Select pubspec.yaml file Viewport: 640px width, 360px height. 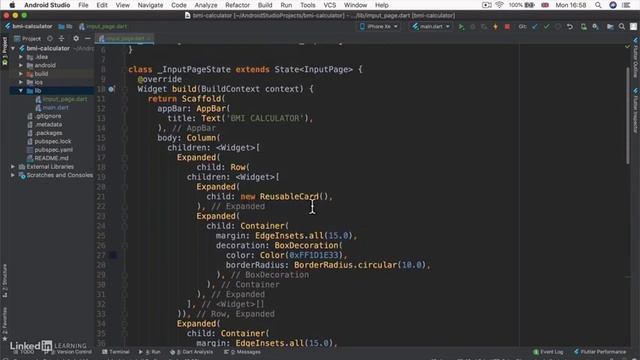coord(50,150)
